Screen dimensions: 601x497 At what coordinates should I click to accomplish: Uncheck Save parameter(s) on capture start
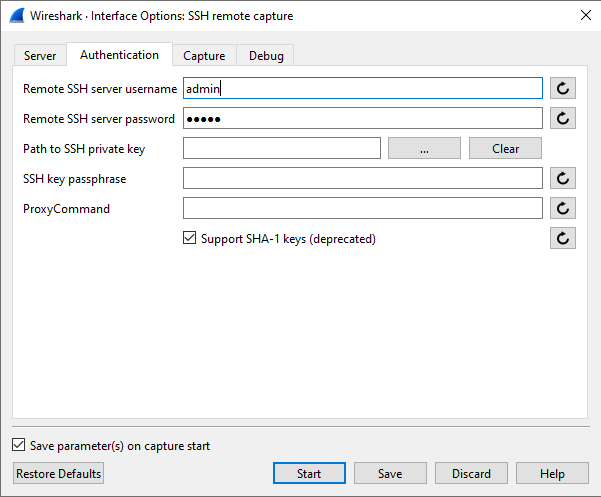pos(18,445)
